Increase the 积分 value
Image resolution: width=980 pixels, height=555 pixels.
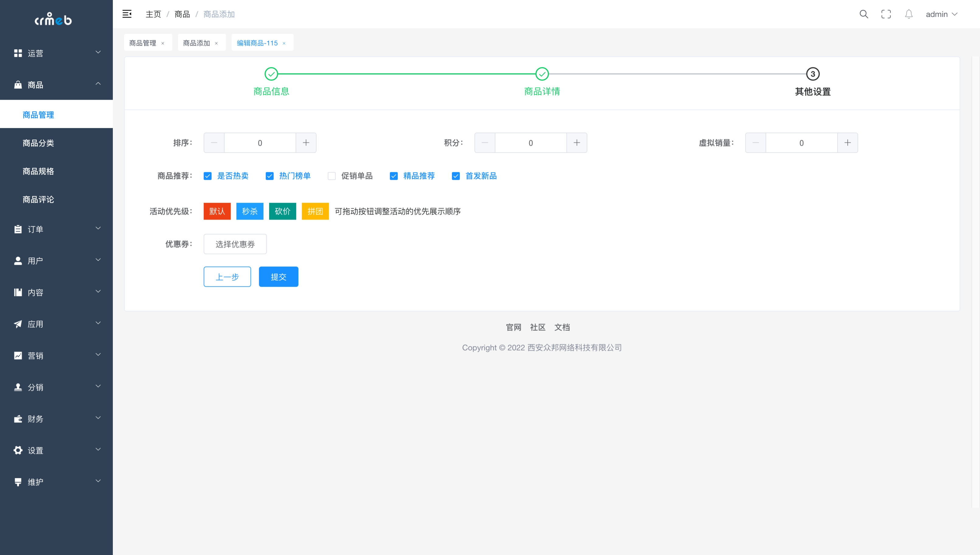577,143
